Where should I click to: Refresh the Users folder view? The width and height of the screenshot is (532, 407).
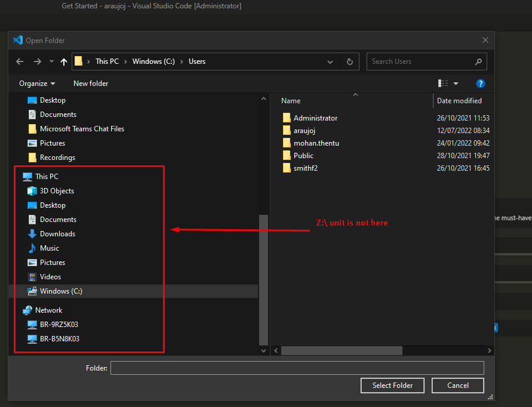point(350,61)
